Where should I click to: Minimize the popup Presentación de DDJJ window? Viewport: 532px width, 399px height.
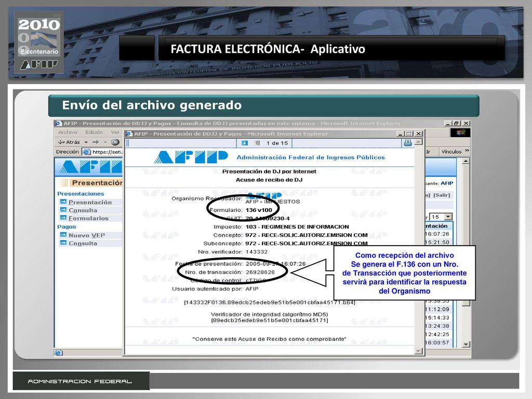[x=401, y=134]
